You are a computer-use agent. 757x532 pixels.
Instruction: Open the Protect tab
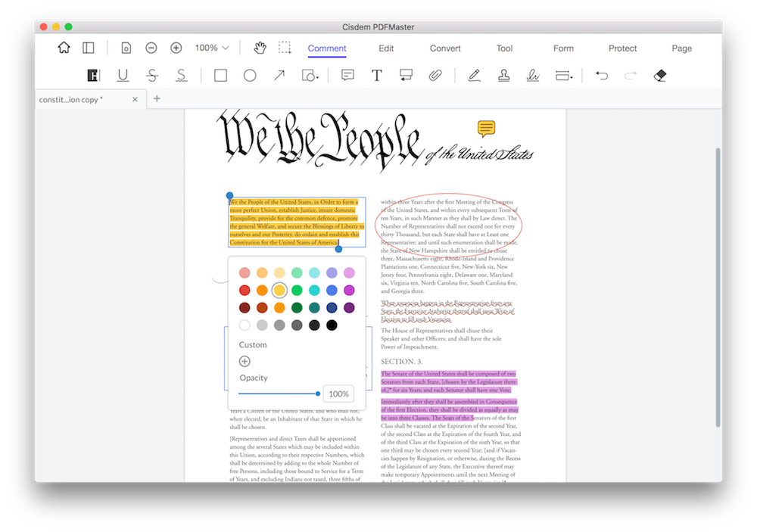tap(622, 48)
